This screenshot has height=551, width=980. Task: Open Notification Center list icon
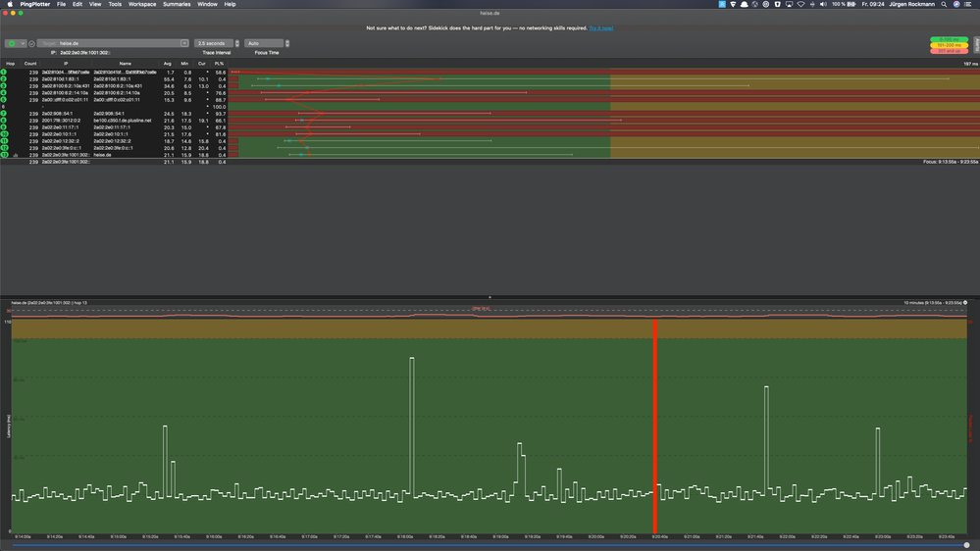(968, 4)
